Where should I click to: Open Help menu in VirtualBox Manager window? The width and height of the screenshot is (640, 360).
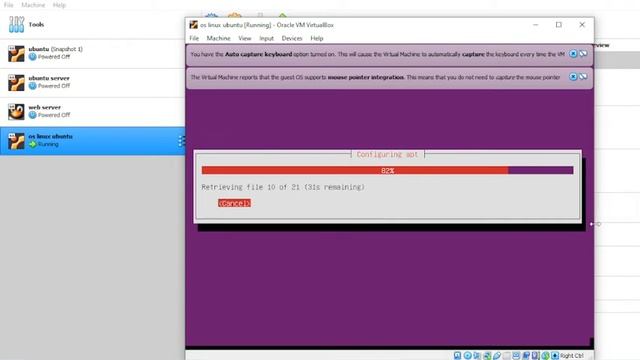pos(59,5)
